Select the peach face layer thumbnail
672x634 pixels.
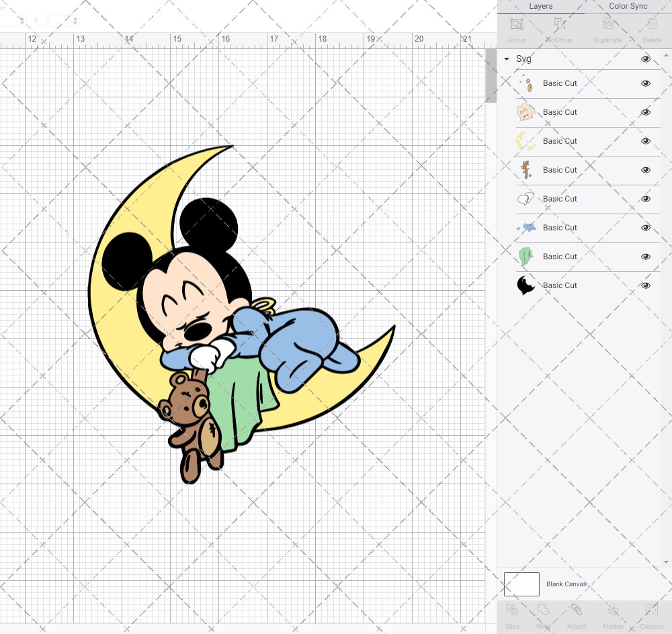526,112
